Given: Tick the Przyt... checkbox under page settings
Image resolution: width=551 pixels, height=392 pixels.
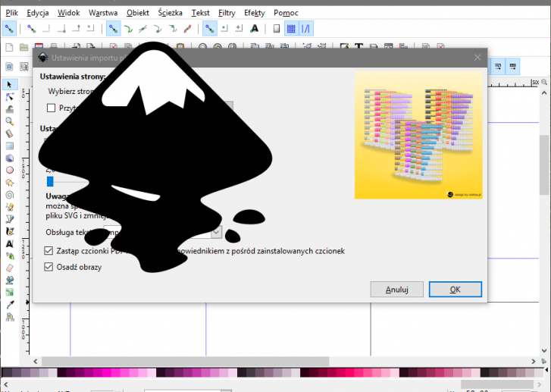Looking at the screenshot, I should tap(51, 108).
